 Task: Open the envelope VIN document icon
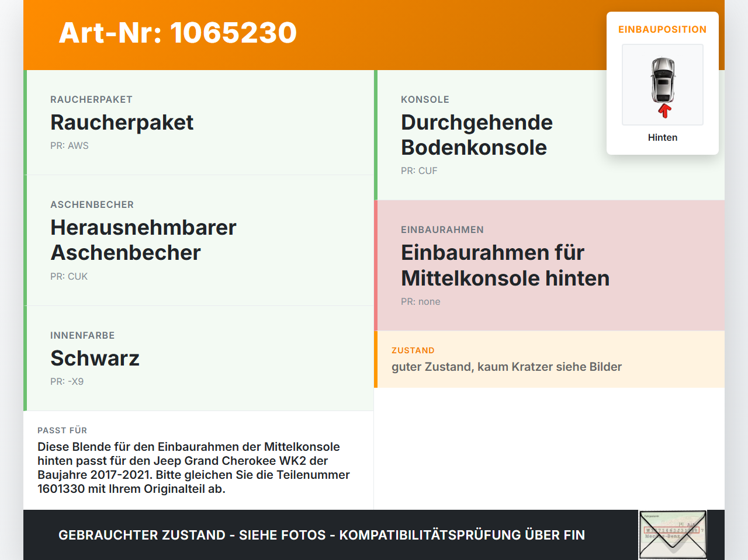[x=673, y=535]
